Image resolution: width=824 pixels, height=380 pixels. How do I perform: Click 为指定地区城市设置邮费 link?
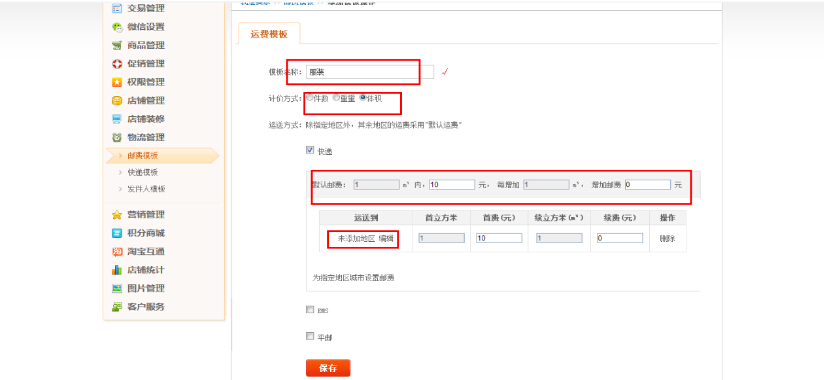pos(353,278)
